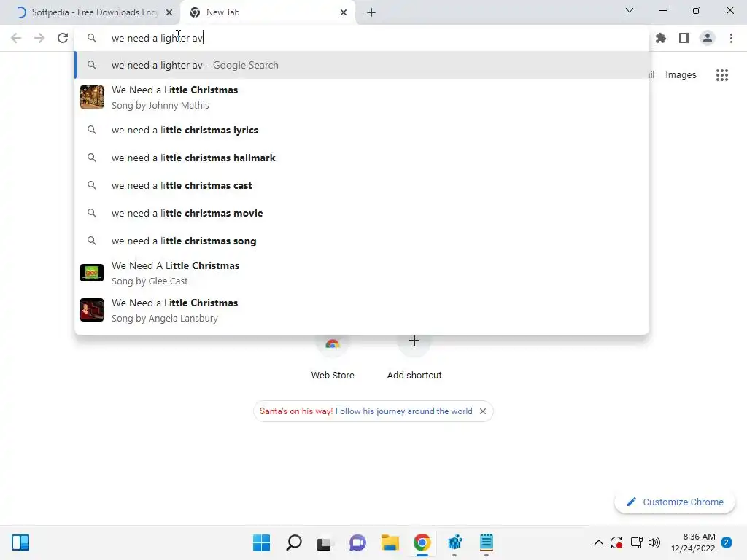Select 'we need a little christmas cast'
Image resolution: width=747 pixels, height=560 pixels.
pyautogui.click(x=362, y=185)
